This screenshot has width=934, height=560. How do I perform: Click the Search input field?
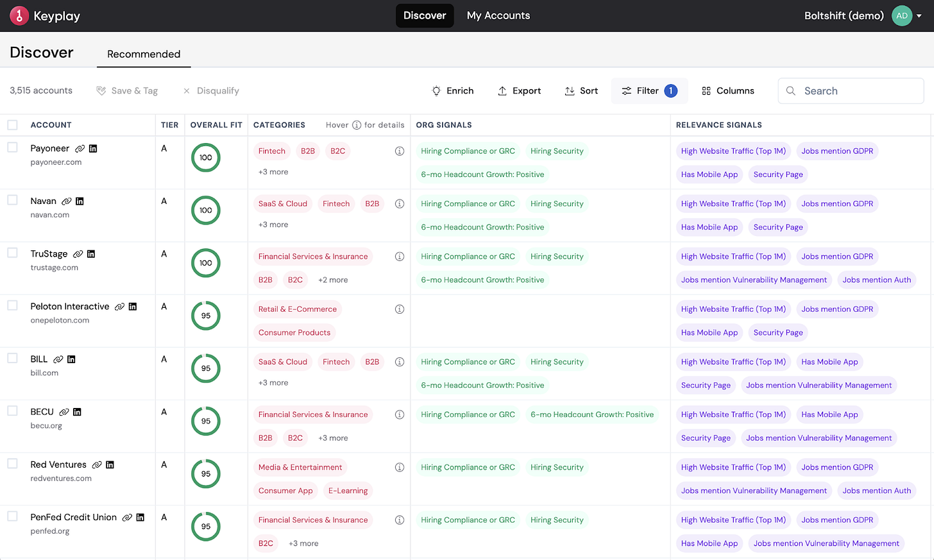click(x=851, y=91)
